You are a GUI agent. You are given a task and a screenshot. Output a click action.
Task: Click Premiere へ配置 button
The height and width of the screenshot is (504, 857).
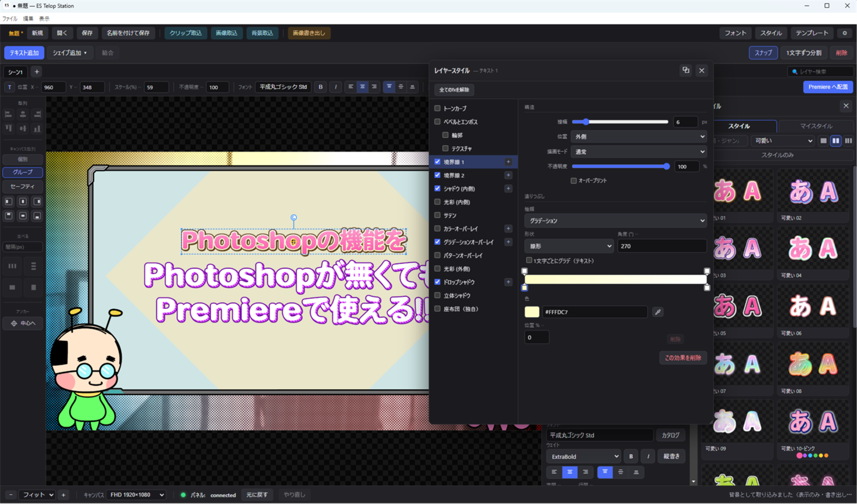coord(828,87)
